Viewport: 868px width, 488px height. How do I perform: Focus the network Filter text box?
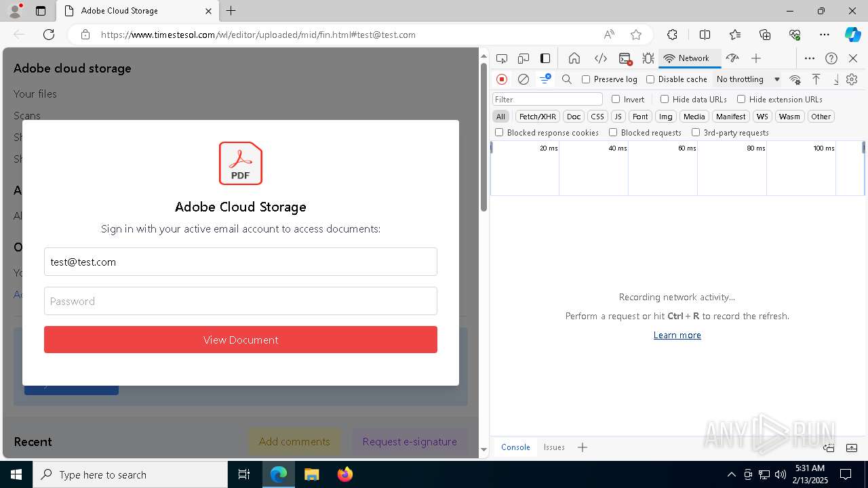coord(547,99)
